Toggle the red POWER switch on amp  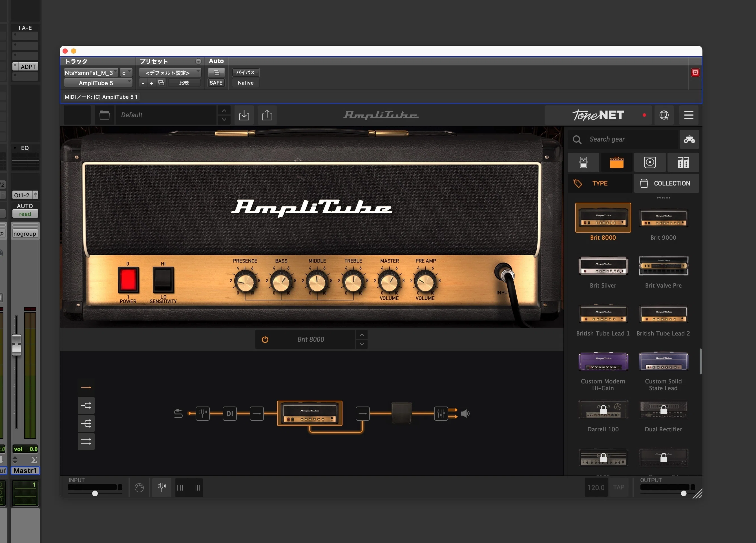[128, 279]
